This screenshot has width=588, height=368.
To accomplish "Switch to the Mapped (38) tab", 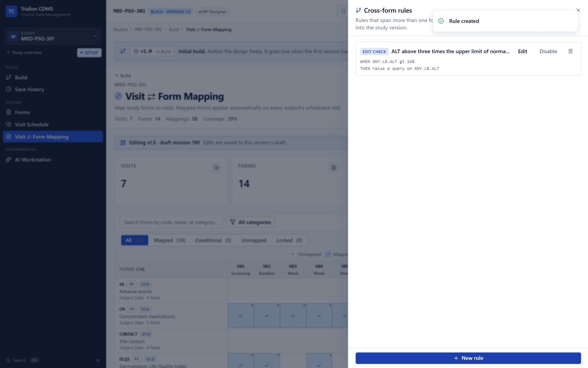I will 169,240.
